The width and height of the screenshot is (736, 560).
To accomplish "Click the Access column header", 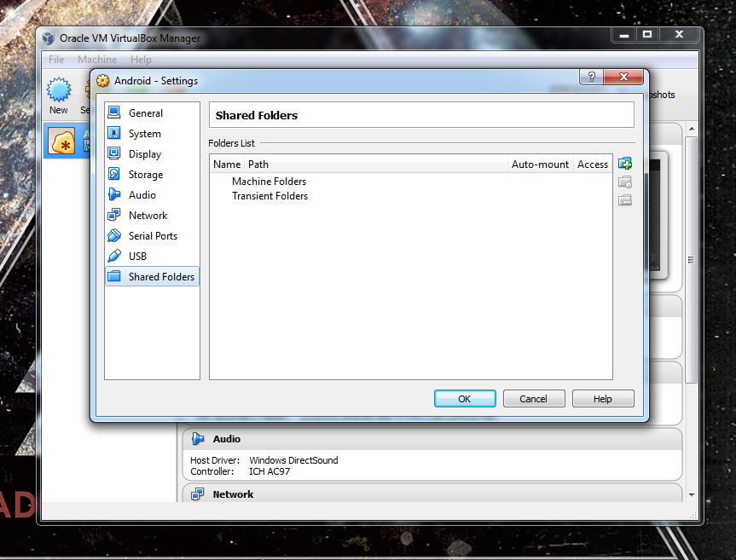I will click(593, 165).
